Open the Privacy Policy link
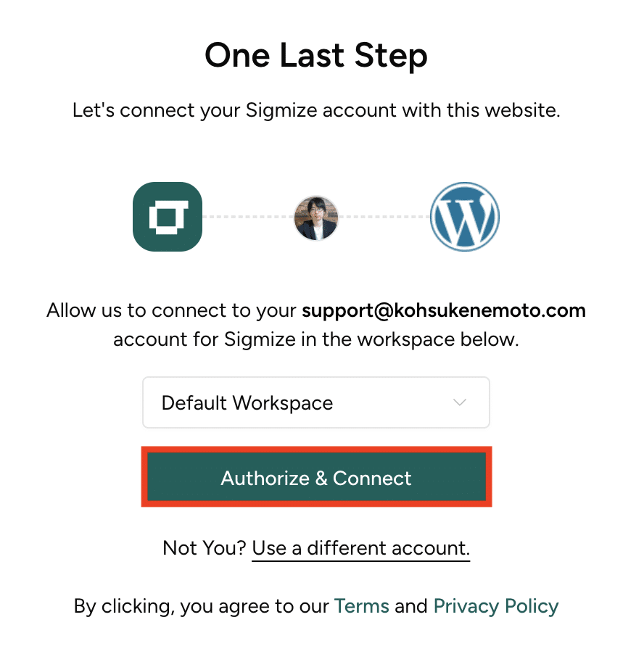Viewport: 644px width, 654px height. point(496,606)
